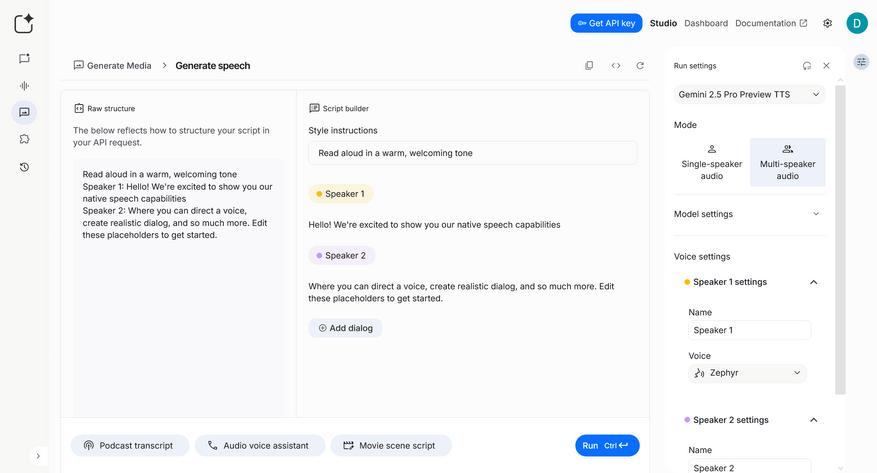
Task: Click the Get API key button
Action: coord(606,23)
